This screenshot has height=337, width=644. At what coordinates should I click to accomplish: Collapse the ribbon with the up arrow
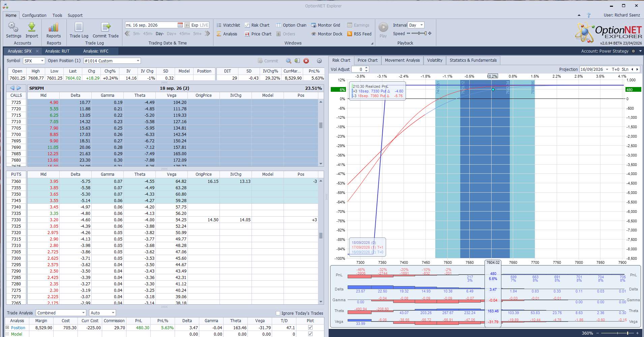point(579,15)
